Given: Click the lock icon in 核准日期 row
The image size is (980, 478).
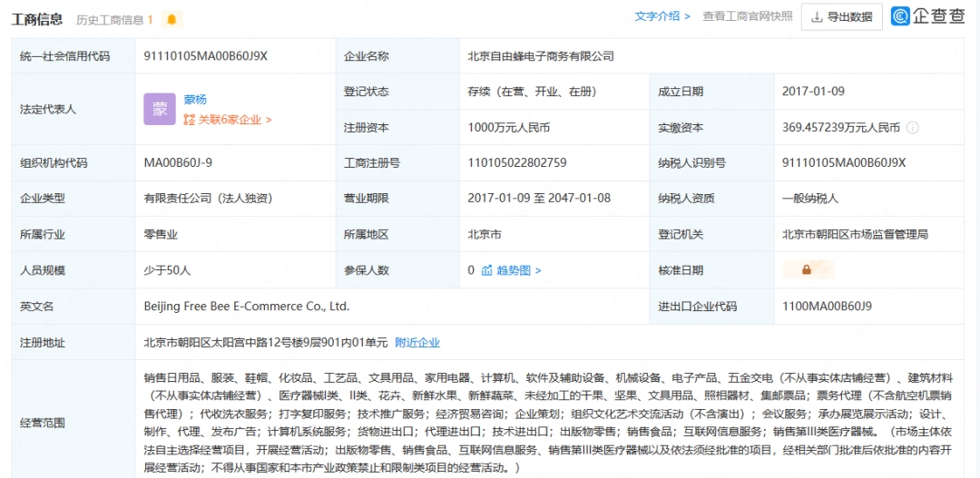Looking at the screenshot, I should (807, 270).
